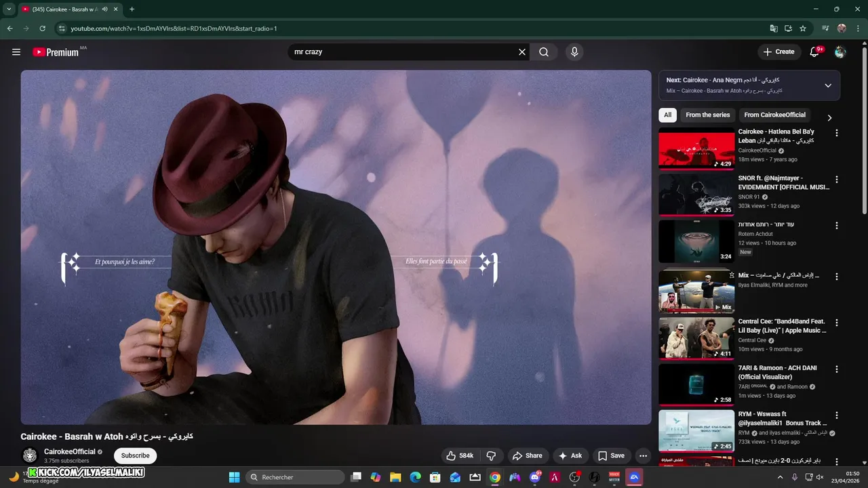Open more actions ellipsis under video
This screenshot has width=868, height=488.
tap(643, 455)
